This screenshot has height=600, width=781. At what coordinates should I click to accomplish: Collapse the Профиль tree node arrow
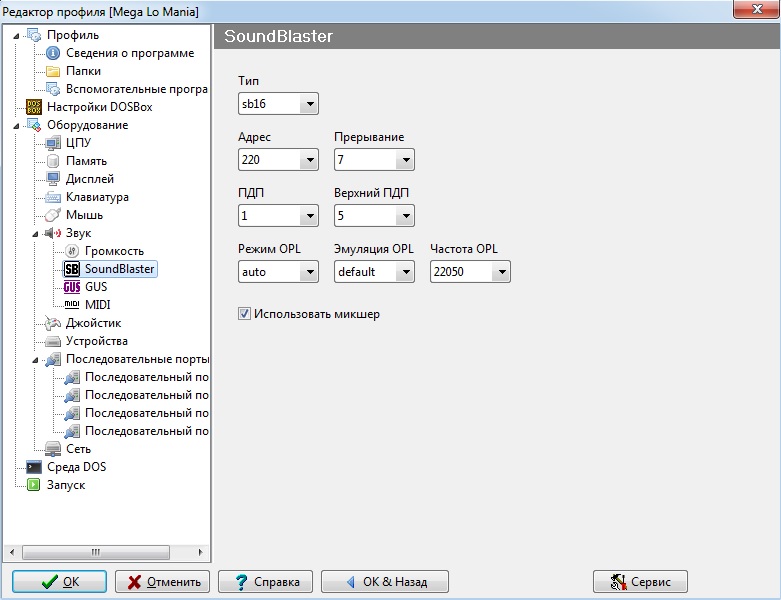click(x=16, y=36)
